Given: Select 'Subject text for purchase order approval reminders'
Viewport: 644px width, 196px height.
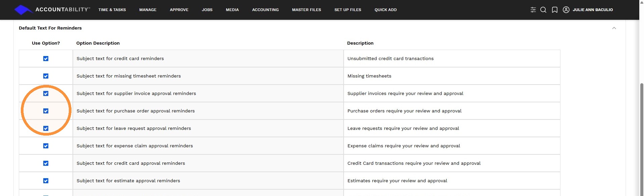Looking at the screenshot, I should [x=136, y=111].
